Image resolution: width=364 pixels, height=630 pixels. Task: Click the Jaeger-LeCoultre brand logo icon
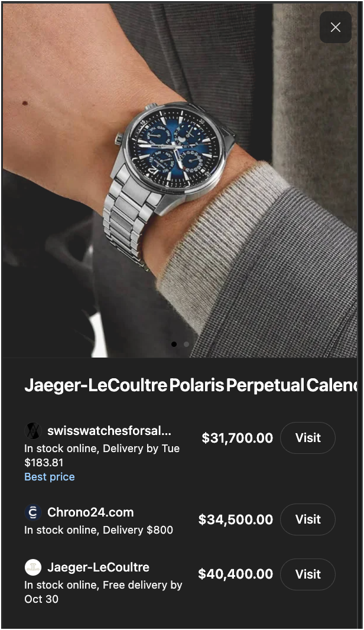33,567
